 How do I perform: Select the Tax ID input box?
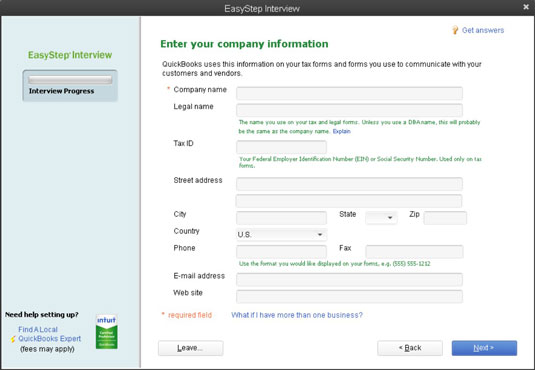(x=281, y=147)
